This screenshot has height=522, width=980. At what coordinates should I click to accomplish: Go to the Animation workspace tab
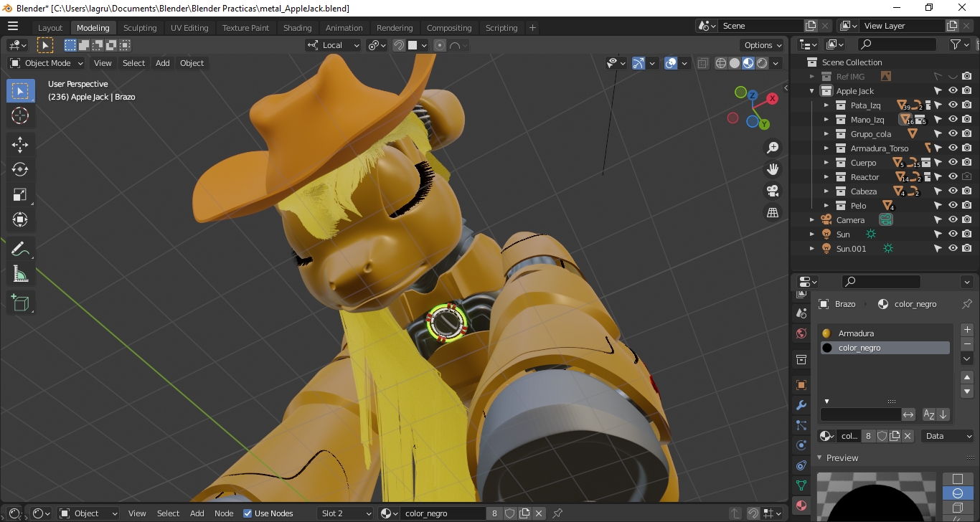[x=344, y=28]
